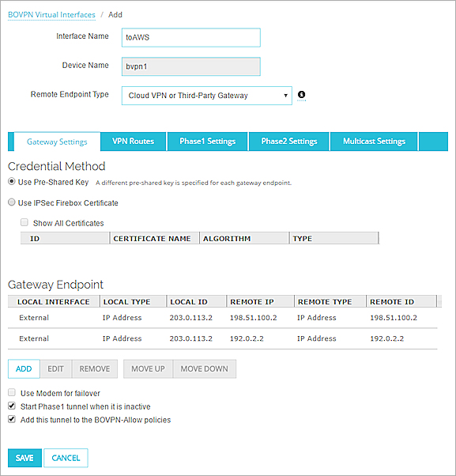Select Use Pre-Shared Key radio button
456x476 pixels.
coord(12,182)
